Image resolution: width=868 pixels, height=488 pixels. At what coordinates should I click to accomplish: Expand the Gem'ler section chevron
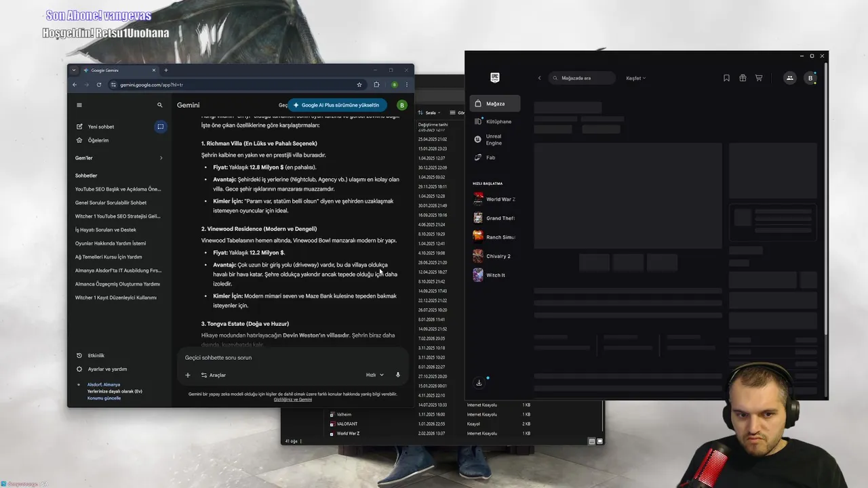point(161,158)
